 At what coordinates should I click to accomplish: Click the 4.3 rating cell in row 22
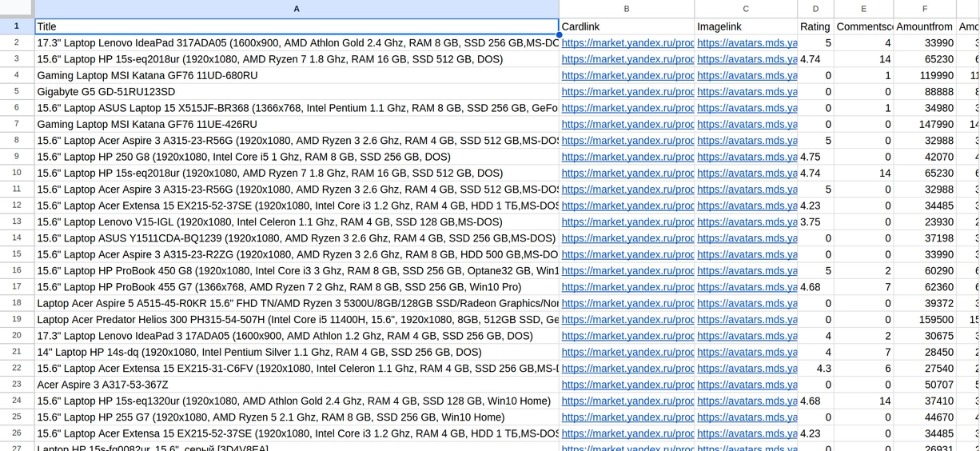pos(815,369)
